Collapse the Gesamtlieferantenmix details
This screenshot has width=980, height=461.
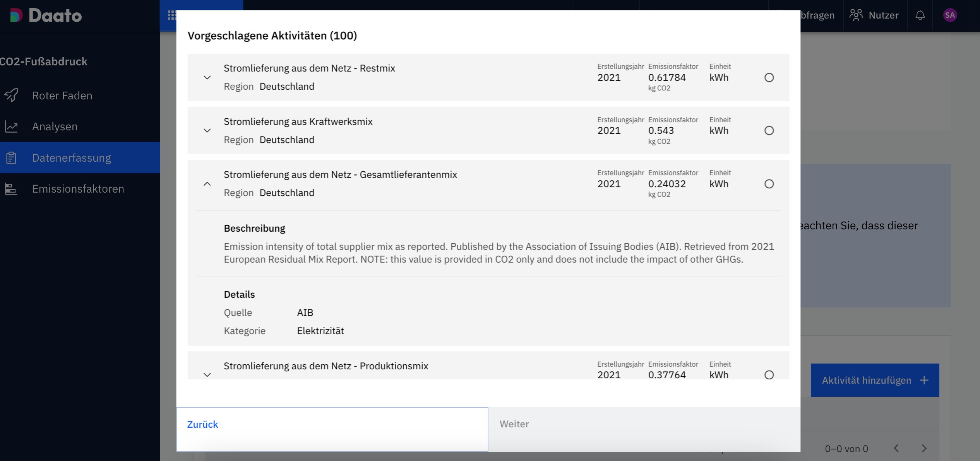[x=207, y=184]
